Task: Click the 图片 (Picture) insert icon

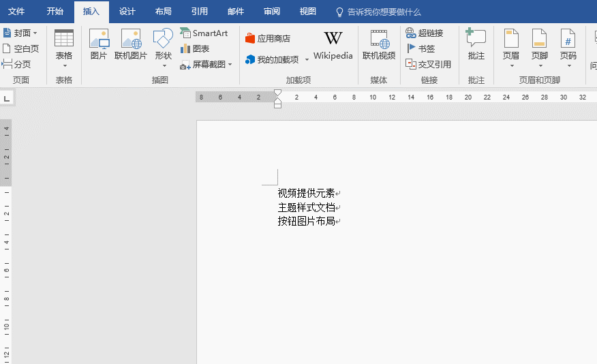Action: click(x=99, y=45)
